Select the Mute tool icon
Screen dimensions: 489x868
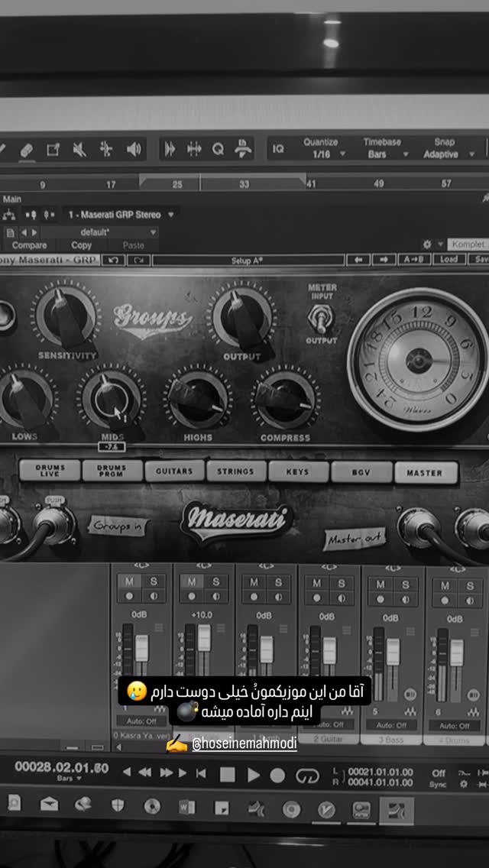click(x=79, y=149)
